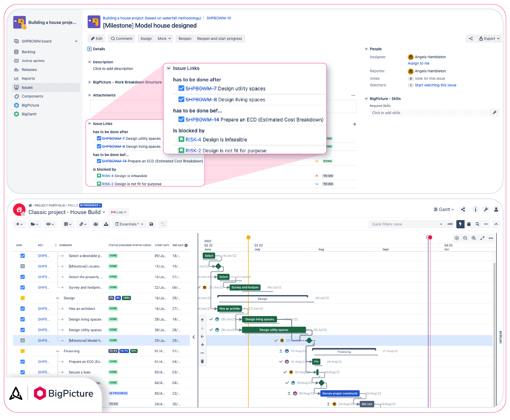Share the Gantt view
This screenshot has width=510, height=420.
pos(463,209)
